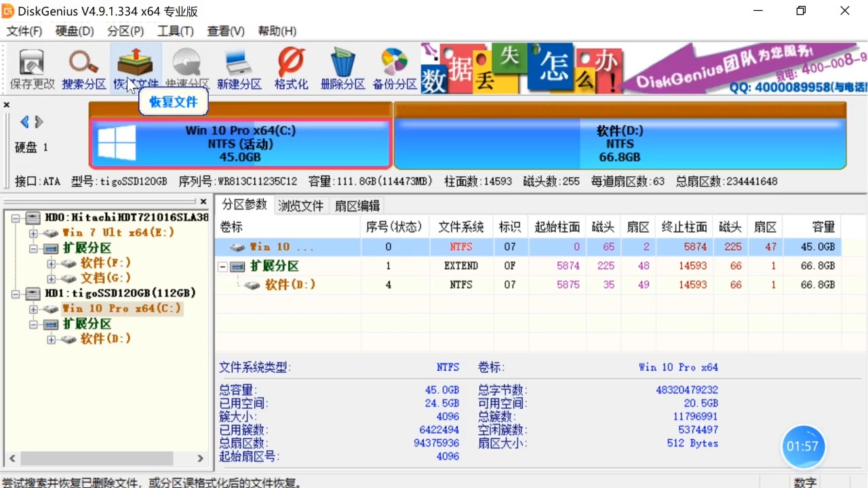This screenshot has width=868, height=488.
Task: Click drive icon beside Win 10 row in table
Action: [x=237, y=247]
